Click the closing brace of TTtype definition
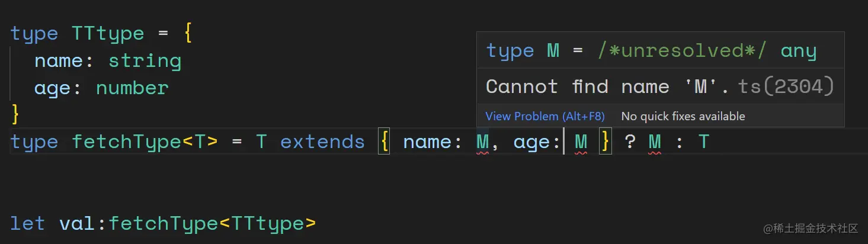Screen dimensions: 868x244 coord(15,114)
